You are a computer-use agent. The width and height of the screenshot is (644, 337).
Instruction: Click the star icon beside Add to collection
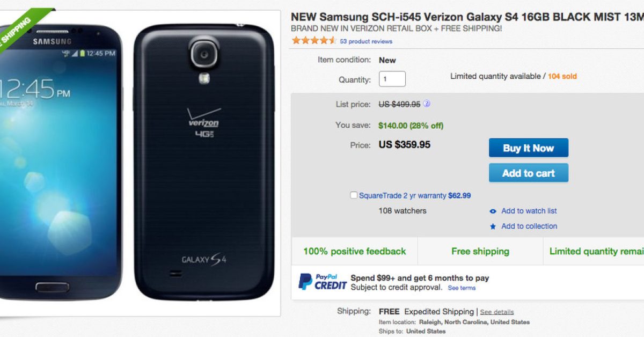coord(493,227)
